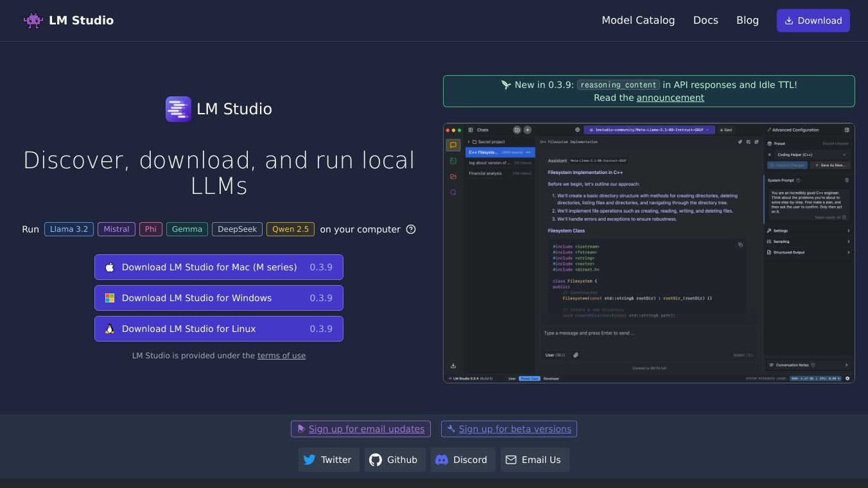
Task: Download LM Studio for Windows
Action: tap(218, 298)
